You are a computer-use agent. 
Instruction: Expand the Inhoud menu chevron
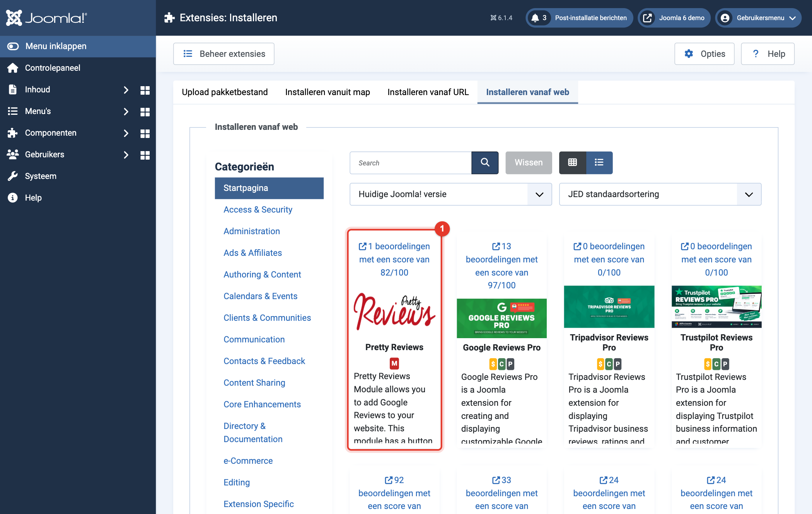(x=126, y=90)
